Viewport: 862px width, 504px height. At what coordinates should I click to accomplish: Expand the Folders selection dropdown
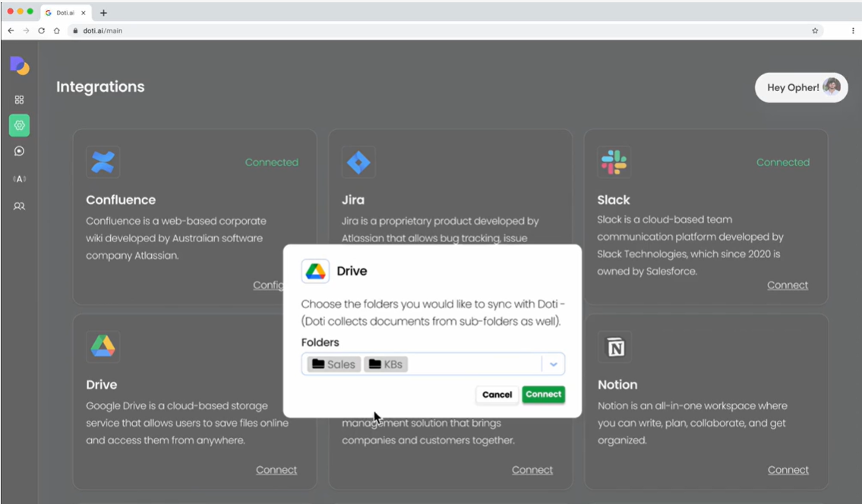554,364
